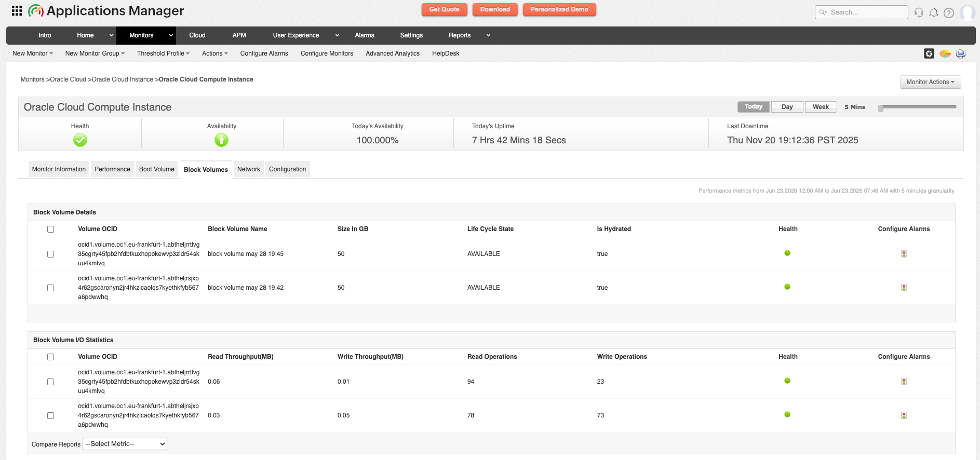Open the Compare Reports Select Metric combo box

(125, 444)
